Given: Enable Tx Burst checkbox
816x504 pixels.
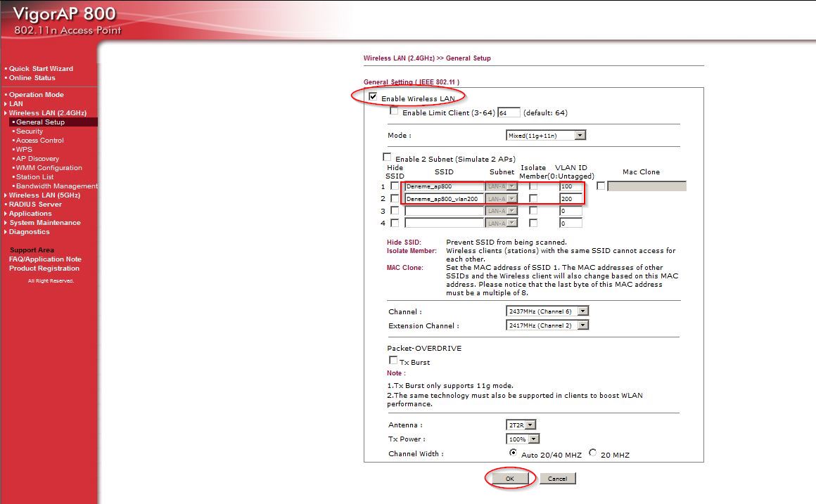Looking at the screenshot, I should (393, 361).
